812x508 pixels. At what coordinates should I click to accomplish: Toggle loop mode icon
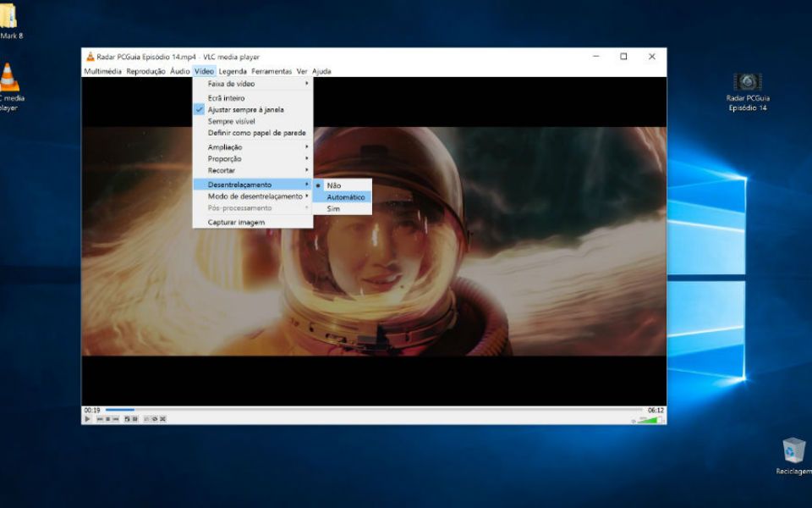pyautogui.click(x=154, y=419)
